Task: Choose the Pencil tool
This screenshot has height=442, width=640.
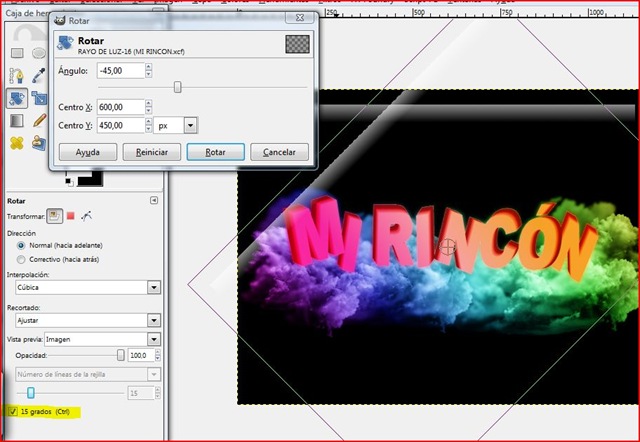Action: click(39, 121)
